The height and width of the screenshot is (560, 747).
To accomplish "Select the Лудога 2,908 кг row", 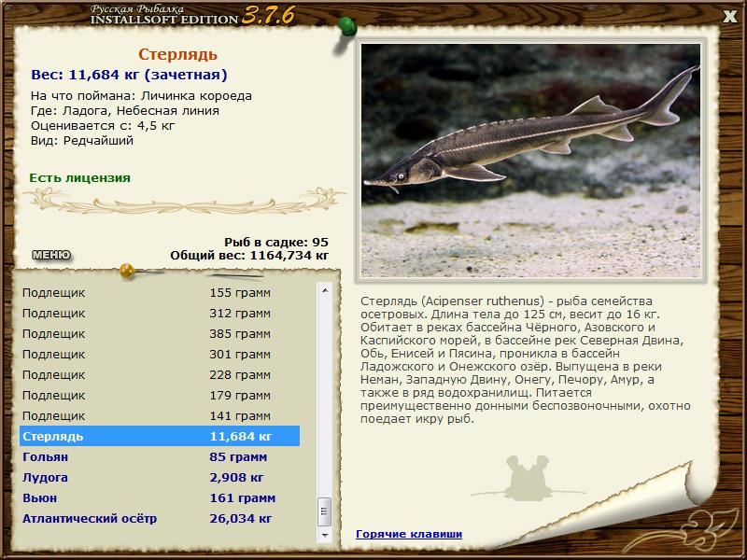I will pos(160,477).
